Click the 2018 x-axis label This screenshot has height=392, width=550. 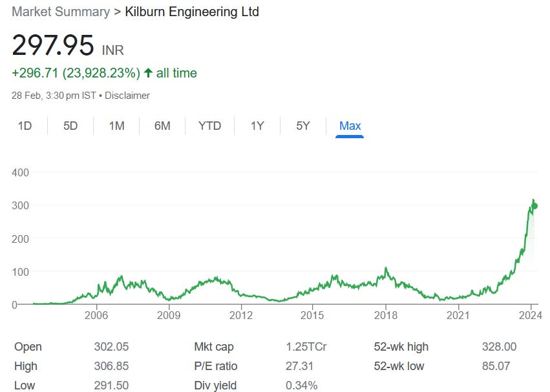click(x=386, y=315)
